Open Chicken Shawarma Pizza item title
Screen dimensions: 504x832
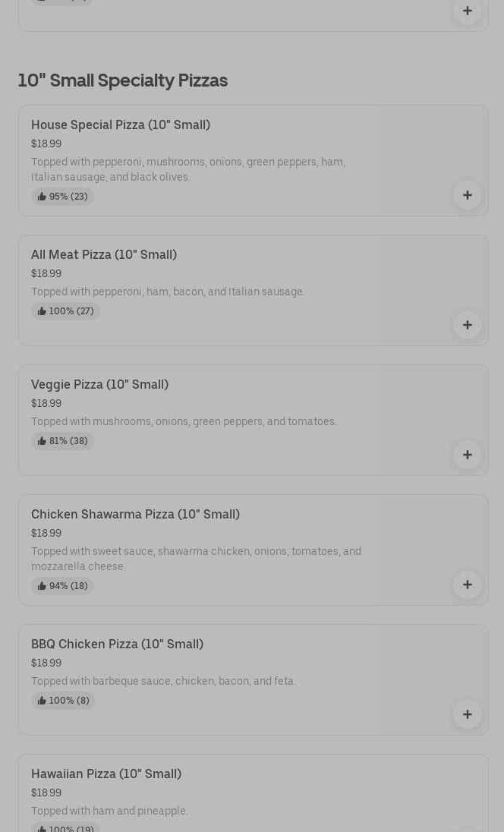pos(135,514)
